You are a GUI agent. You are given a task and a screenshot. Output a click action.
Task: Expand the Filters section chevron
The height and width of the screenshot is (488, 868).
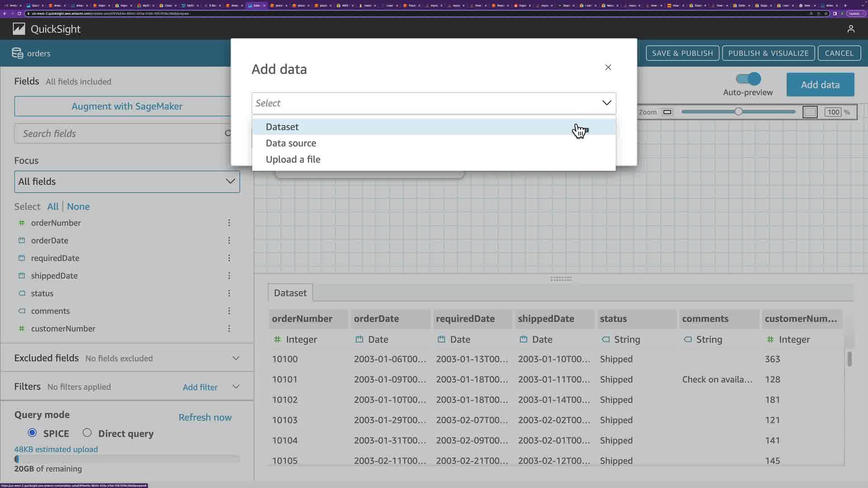pos(236,387)
